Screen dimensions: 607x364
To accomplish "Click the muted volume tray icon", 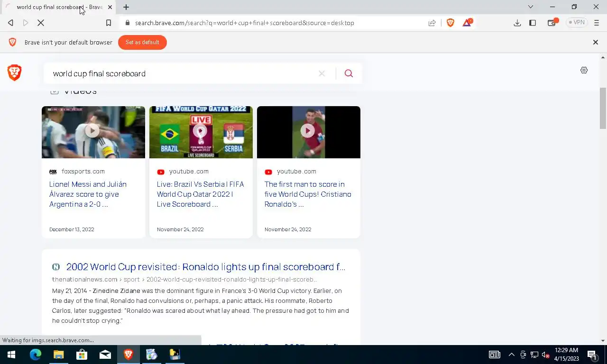I will click(x=545, y=355).
